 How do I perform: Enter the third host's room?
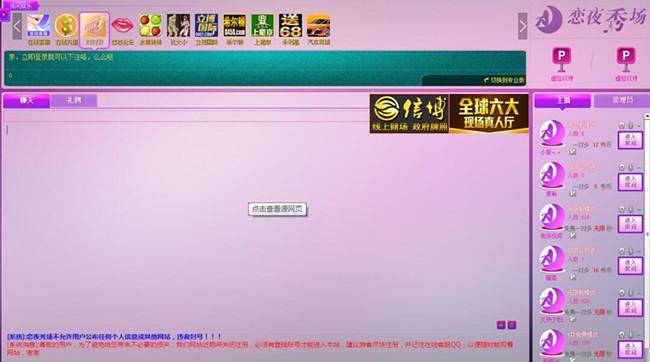(x=630, y=224)
